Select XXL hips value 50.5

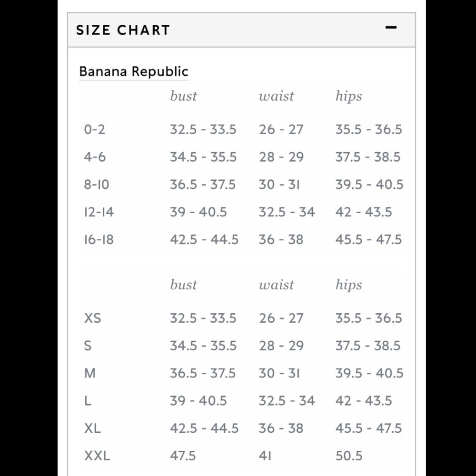coord(349,456)
